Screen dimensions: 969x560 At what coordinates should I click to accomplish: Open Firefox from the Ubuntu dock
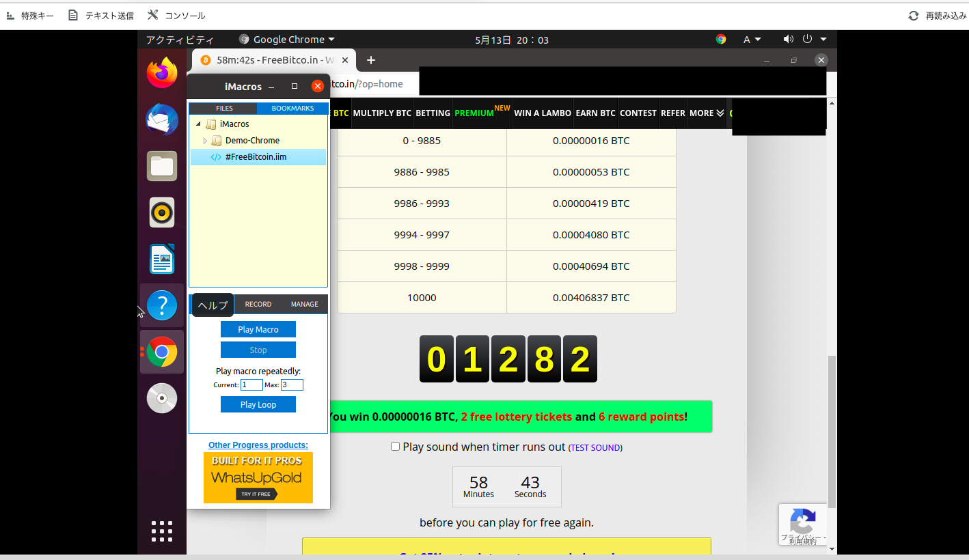pos(162,72)
